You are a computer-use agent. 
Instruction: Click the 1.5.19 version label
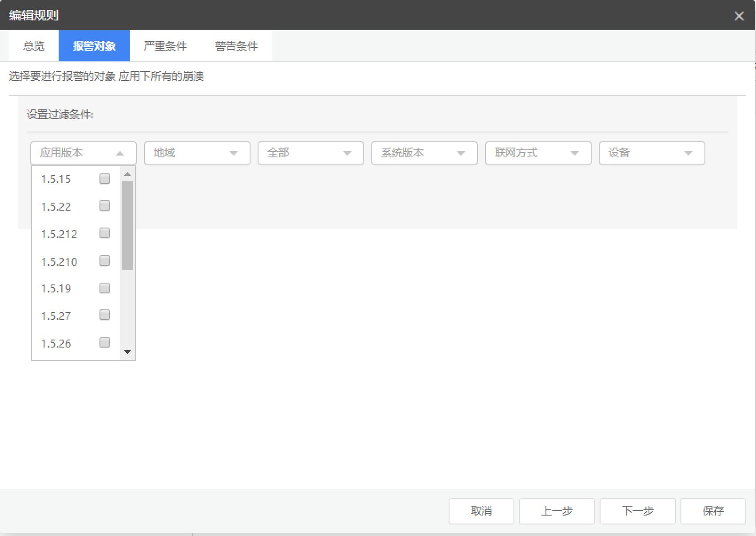coord(56,289)
